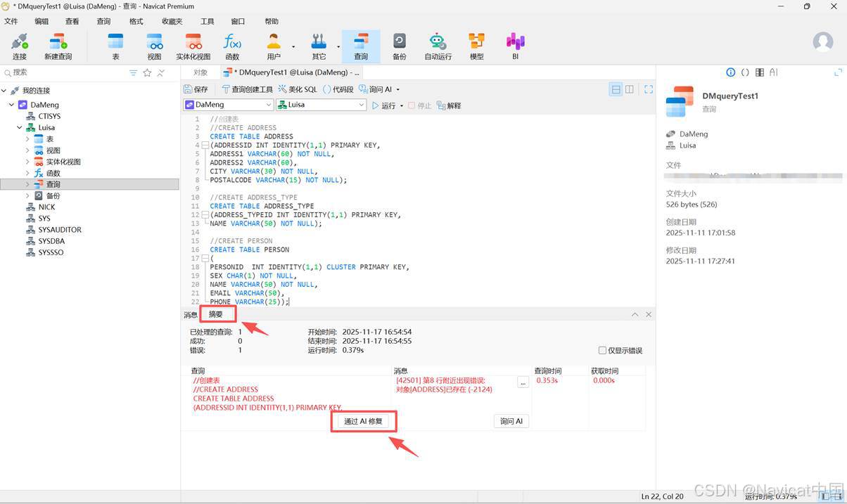Image resolution: width=847 pixels, height=504 pixels.
Task: Click the expand icon at right panel corner
Action: pyautogui.click(x=838, y=72)
